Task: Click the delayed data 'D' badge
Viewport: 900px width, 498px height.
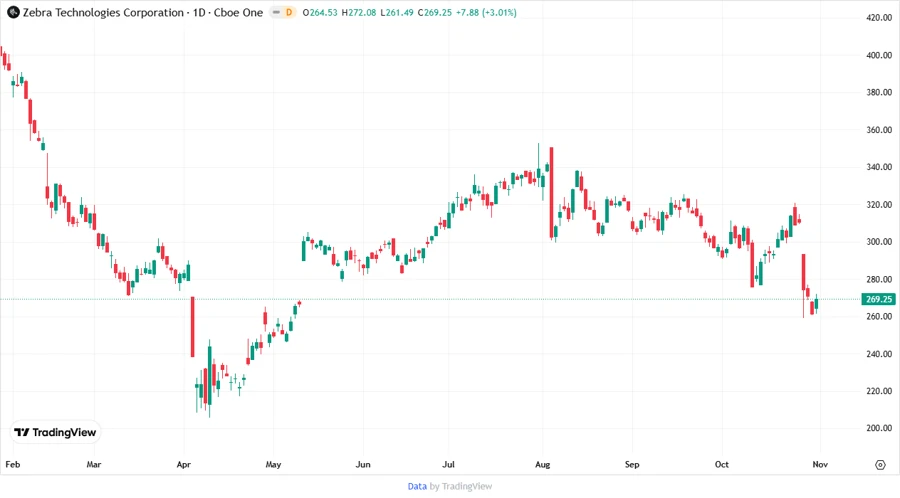Action: [x=289, y=12]
